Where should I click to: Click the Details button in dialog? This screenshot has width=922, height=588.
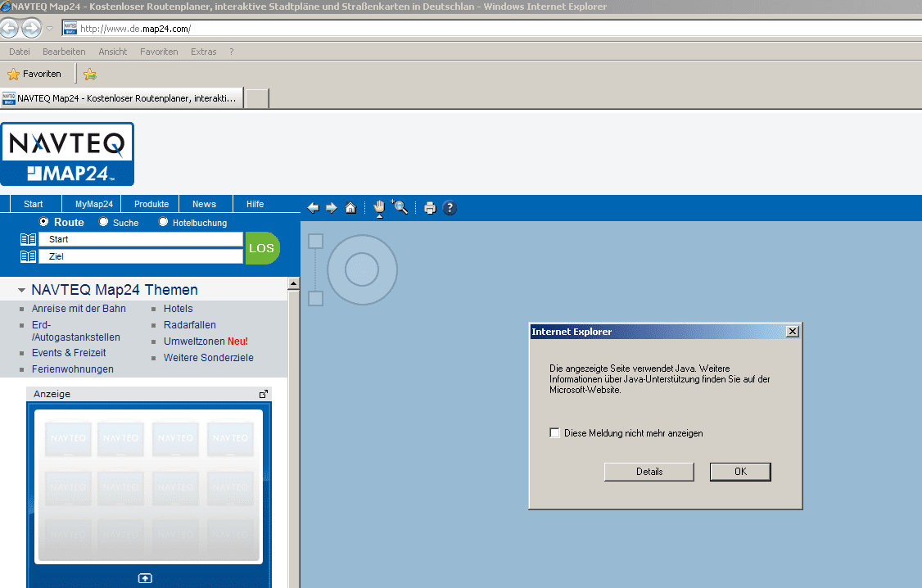[x=649, y=472]
